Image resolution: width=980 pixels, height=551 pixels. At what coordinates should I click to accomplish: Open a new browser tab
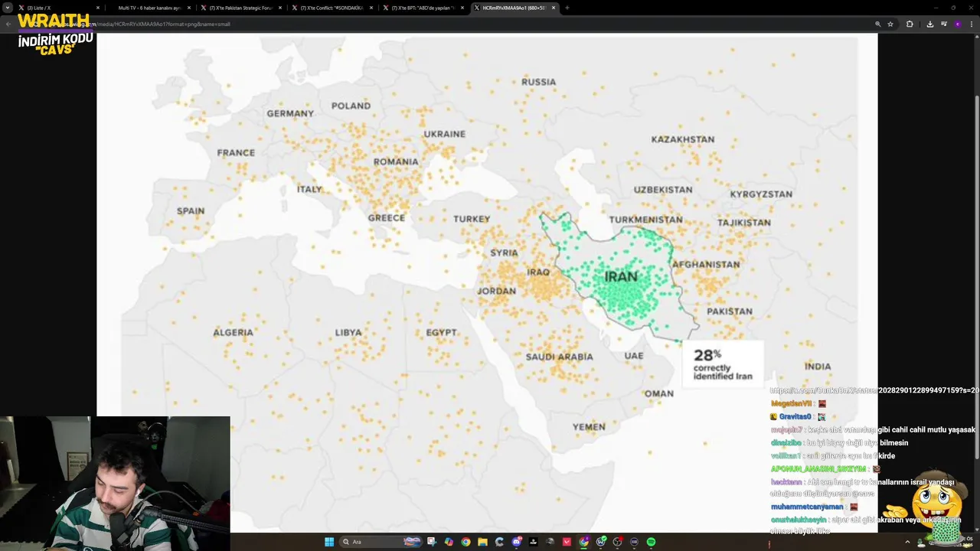(567, 8)
